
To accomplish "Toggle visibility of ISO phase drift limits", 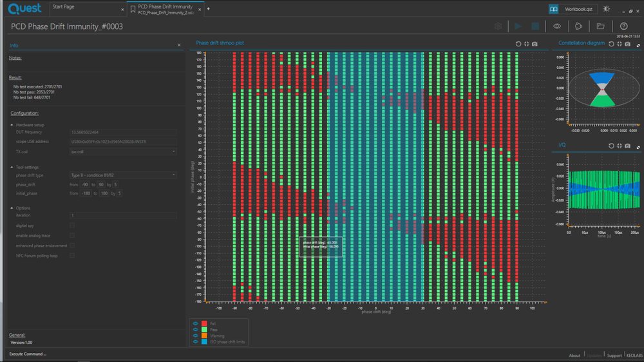I will [x=196, y=341].
